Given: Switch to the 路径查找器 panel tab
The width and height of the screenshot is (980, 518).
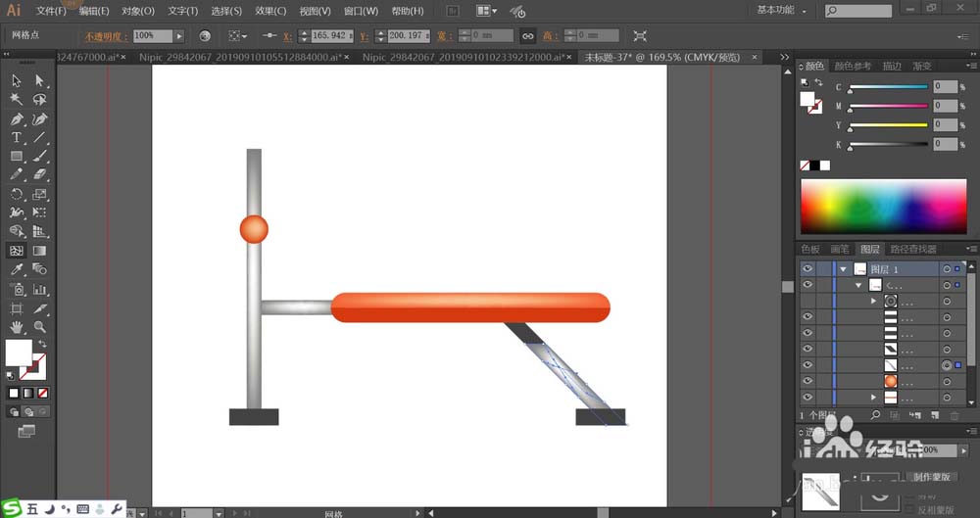Looking at the screenshot, I should tap(913, 249).
